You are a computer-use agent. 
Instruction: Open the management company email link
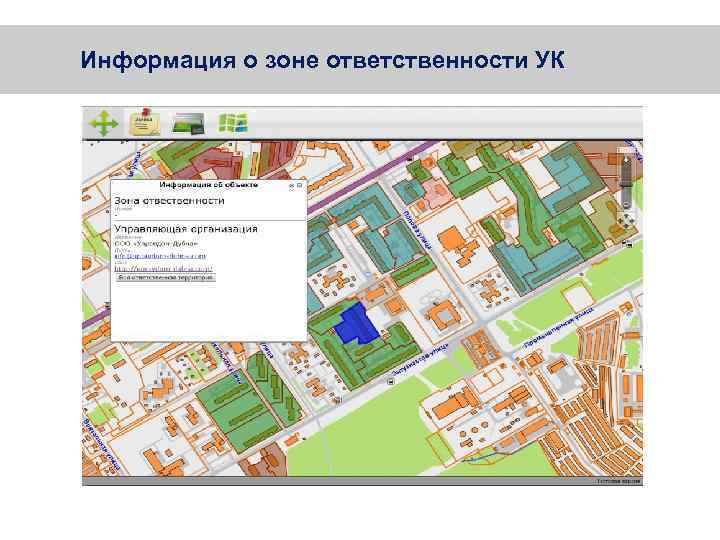point(160,256)
